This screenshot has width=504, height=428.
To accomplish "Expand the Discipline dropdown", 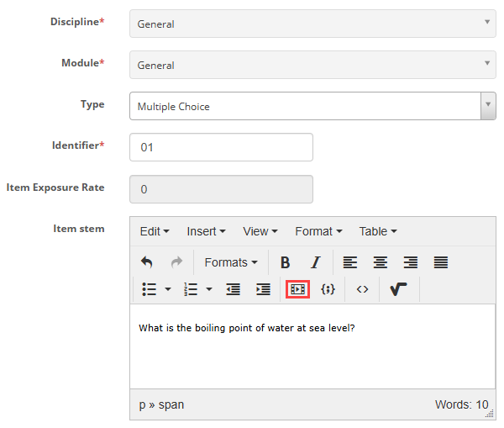I will coord(312,24).
